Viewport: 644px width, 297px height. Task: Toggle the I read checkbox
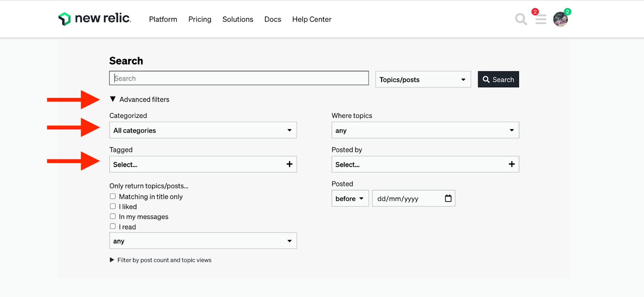click(x=113, y=227)
